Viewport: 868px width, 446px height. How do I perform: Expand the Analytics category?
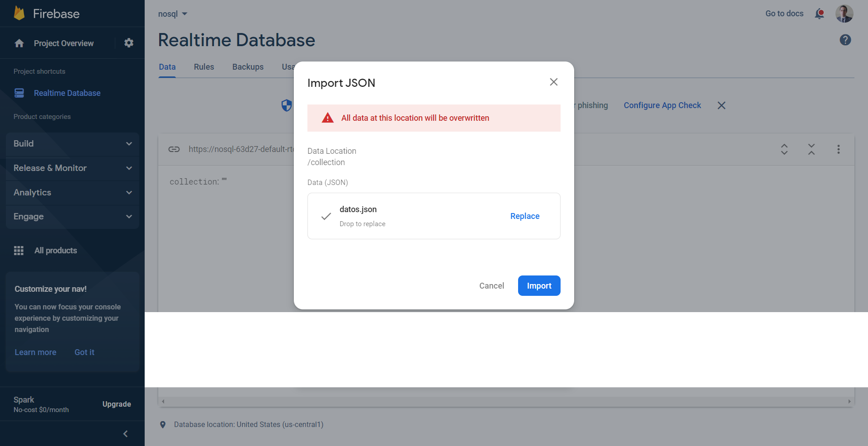(x=72, y=193)
